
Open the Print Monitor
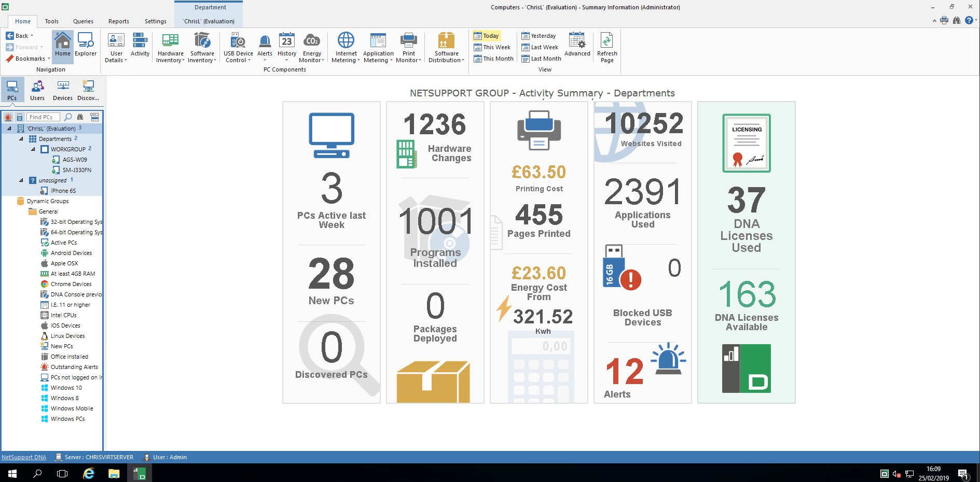408,47
